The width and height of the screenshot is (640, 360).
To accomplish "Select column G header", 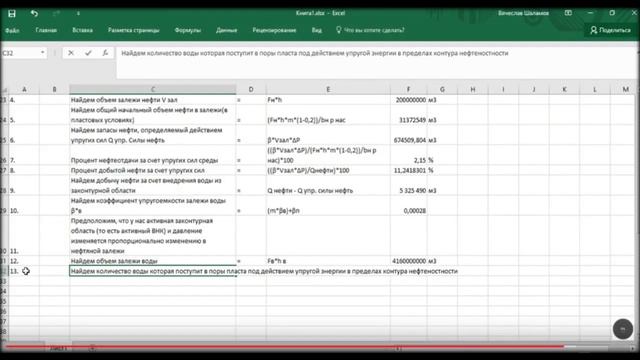I will [442, 89].
